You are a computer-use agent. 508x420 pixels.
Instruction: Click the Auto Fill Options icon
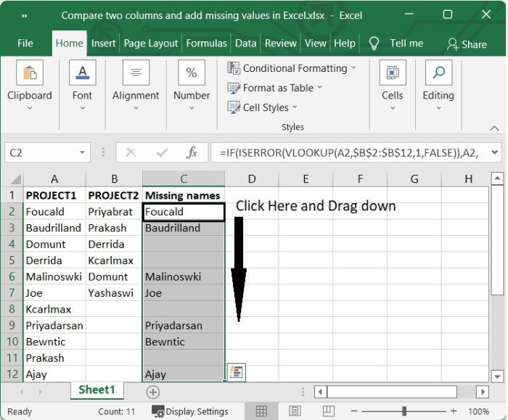(236, 372)
